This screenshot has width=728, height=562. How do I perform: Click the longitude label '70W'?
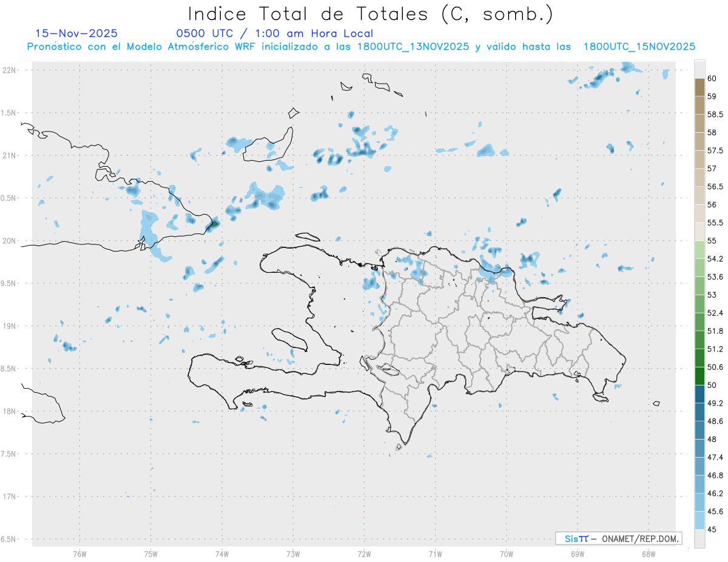(507, 554)
